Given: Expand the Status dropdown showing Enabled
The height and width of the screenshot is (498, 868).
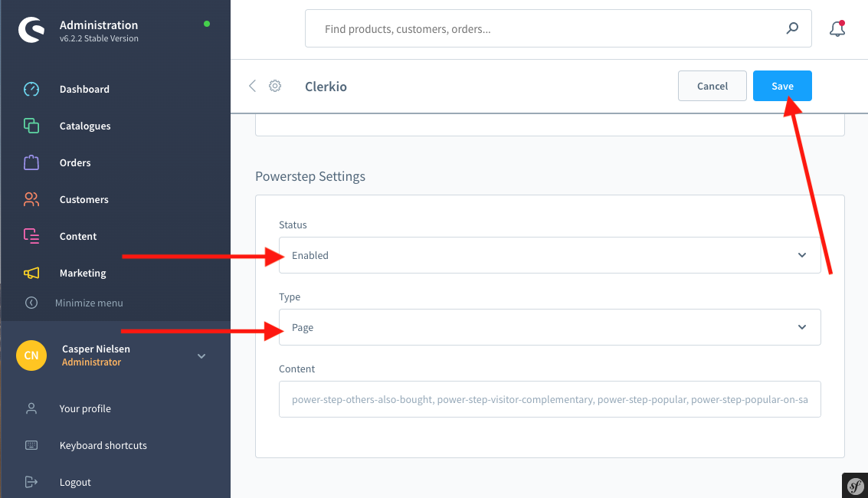Looking at the screenshot, I should (549, 255).
